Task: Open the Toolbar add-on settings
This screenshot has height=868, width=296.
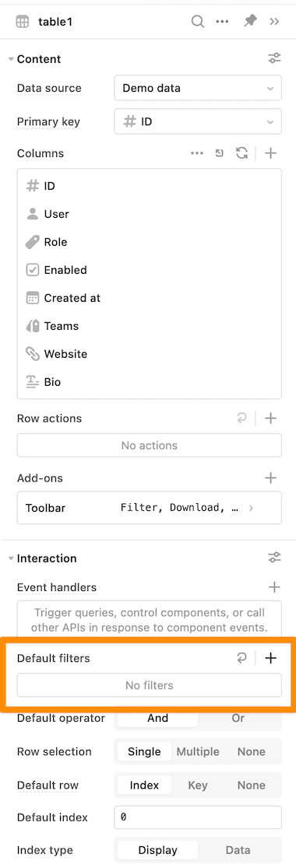Action: point(150,508)
